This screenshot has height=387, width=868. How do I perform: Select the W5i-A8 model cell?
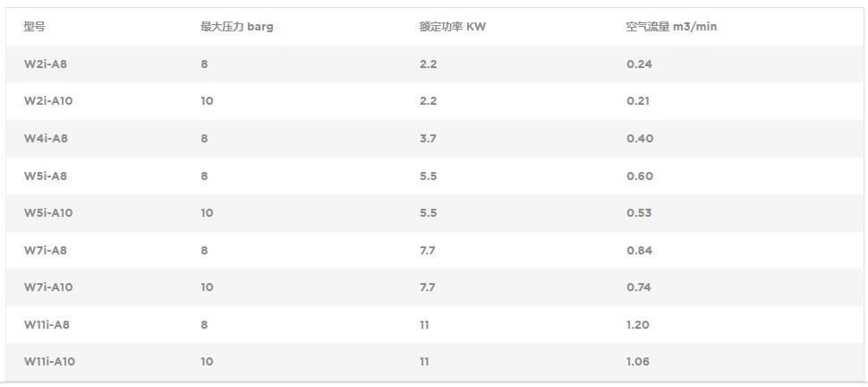pyautogui.click(x=46, y=176)
